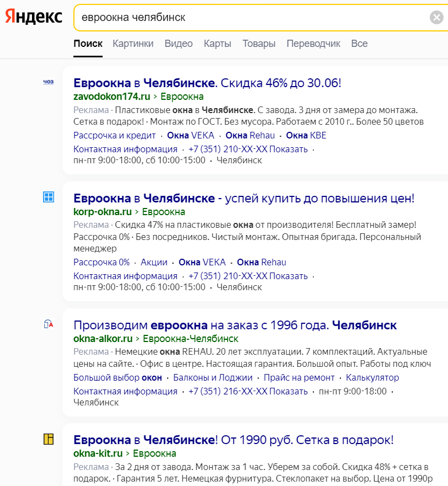Open 'Рассрочка 0%' link under korp-okna.ru
The image size is (448, 486).
(102, 262)
